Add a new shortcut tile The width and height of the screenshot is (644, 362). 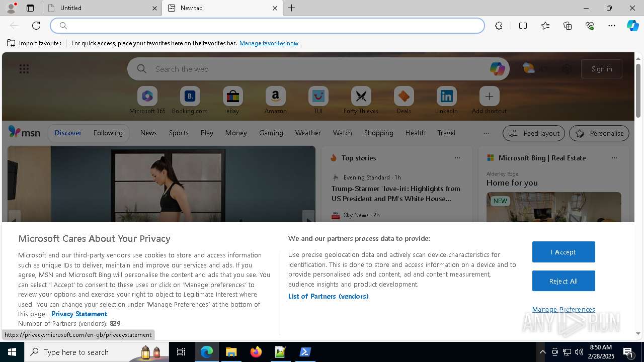pyautogui.click(x=489, y=100)
